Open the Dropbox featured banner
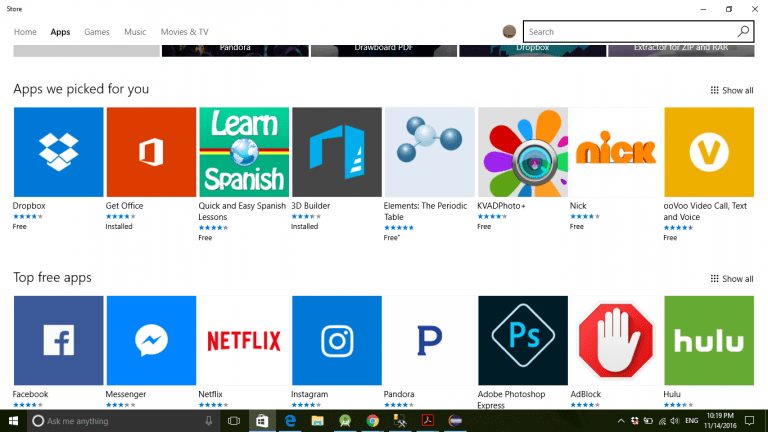Image resolution: width=768 pixels, height=432 pixels. pos(532,50)
